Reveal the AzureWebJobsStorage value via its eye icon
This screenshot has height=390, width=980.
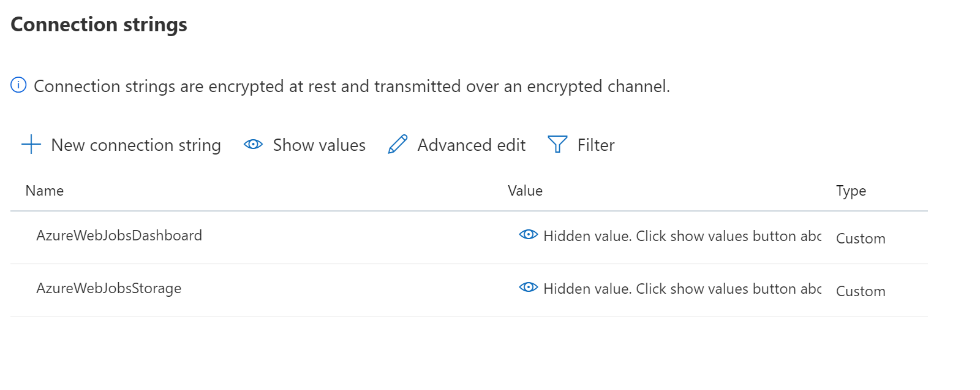pos(528,288)
